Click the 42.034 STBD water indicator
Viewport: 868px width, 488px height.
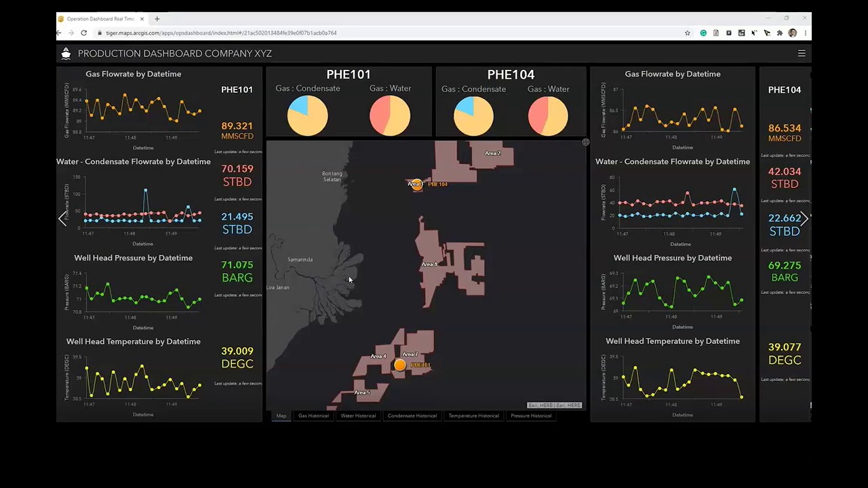(x=785, y=178)
